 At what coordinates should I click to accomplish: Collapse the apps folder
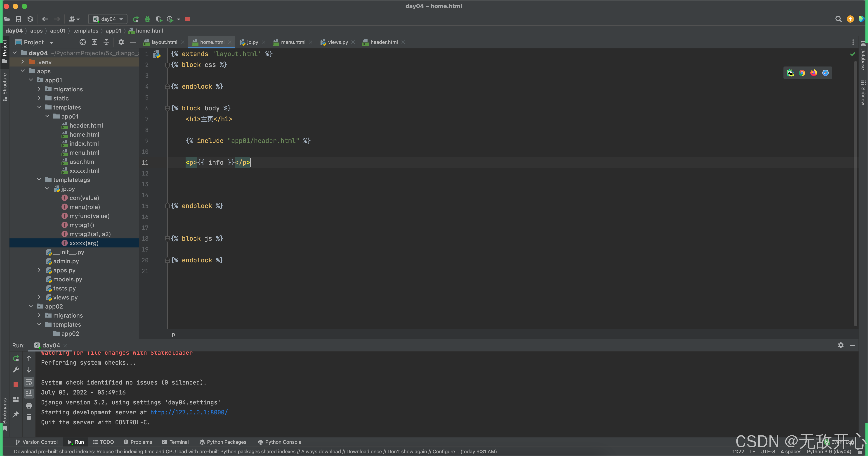[x=23, y=71]
